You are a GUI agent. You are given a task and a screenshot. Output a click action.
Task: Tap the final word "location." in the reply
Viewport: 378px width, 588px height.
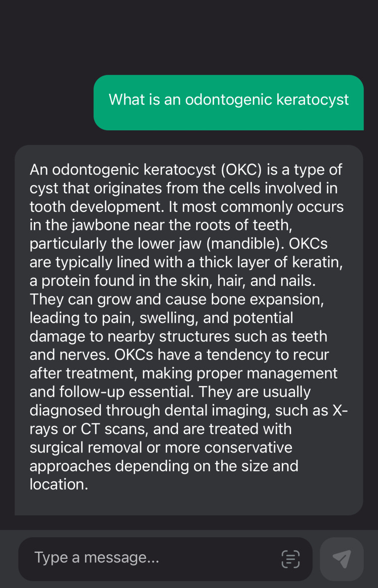59,484
